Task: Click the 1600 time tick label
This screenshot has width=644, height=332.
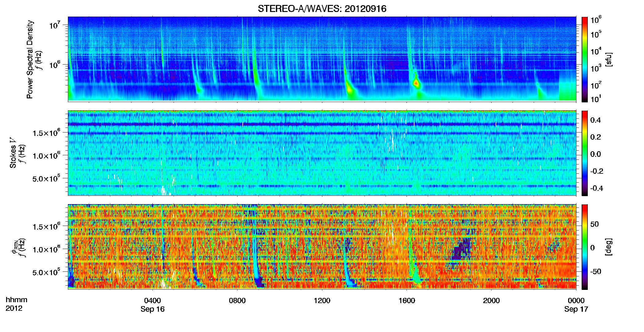Action: 407,300
